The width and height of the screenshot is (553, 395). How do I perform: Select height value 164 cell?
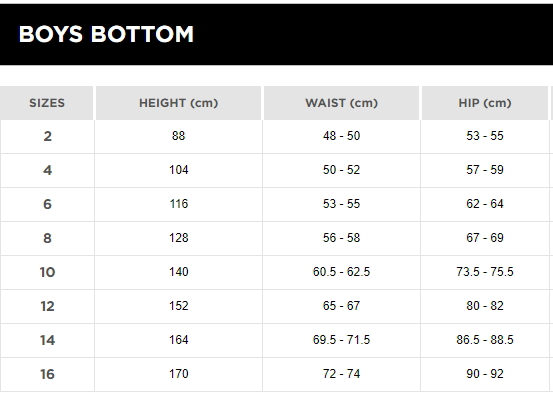(178, 340)
